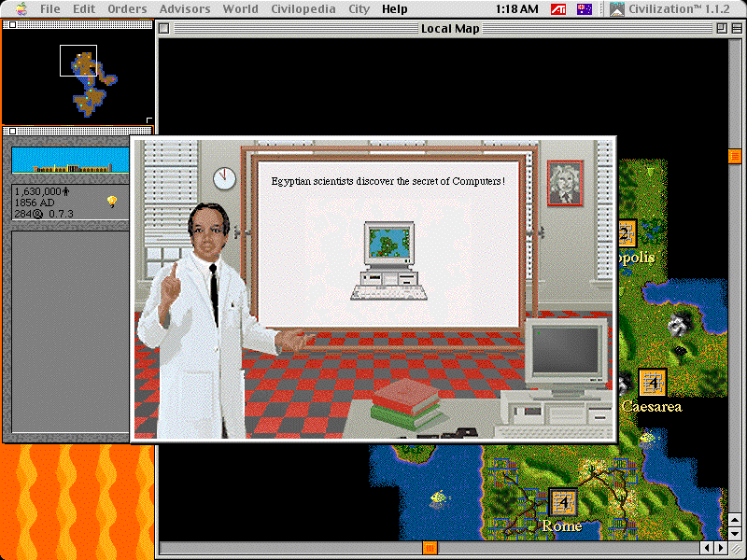The width and height of the screenshot is (747, 560).
Task: Select the size 2 city tile near top
Action: point(627,234)
